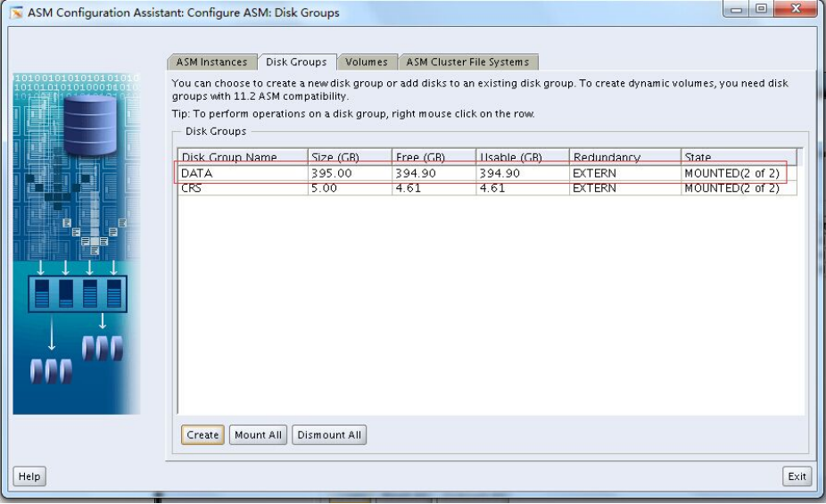This screenshot has height=504, width=826.
Task: Click the EXTERN redundancy cell of DATA
Action: pos(624,173)
